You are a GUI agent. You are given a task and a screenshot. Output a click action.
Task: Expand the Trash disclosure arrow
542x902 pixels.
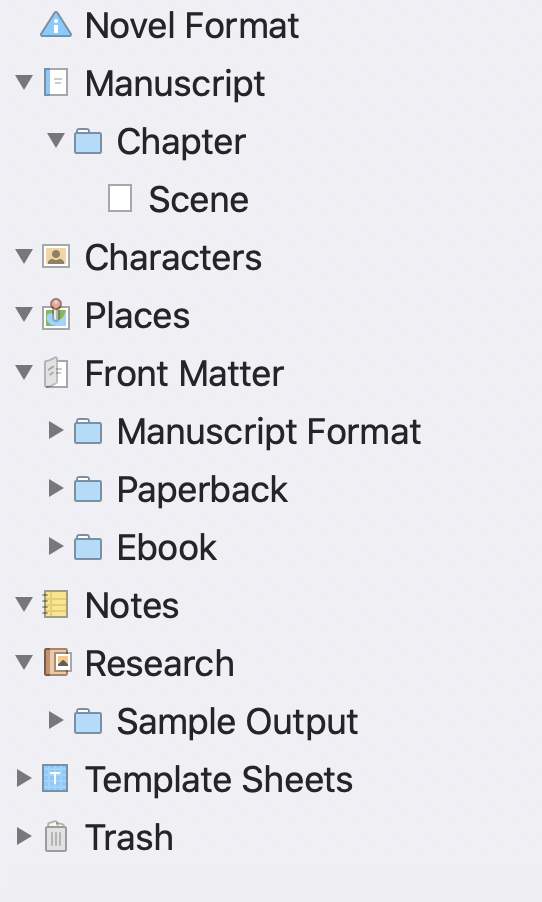(x=24, y=836)
